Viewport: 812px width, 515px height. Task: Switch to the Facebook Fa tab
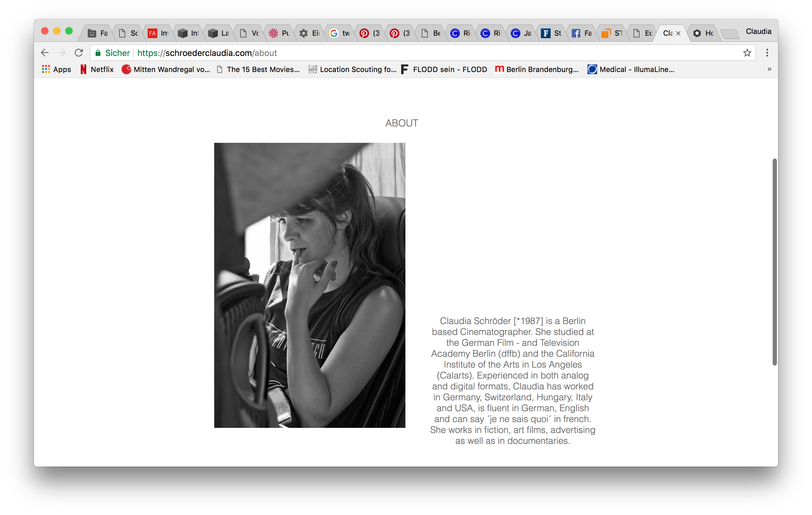pos(582,33)
